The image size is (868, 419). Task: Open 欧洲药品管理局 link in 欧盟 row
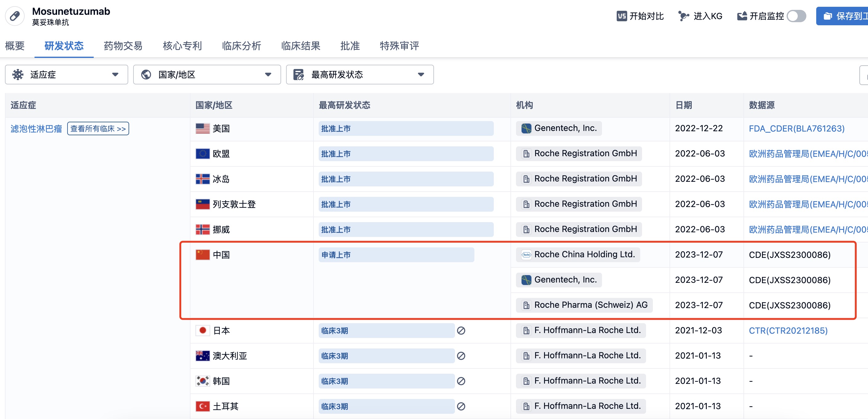[x=808, y=154]
